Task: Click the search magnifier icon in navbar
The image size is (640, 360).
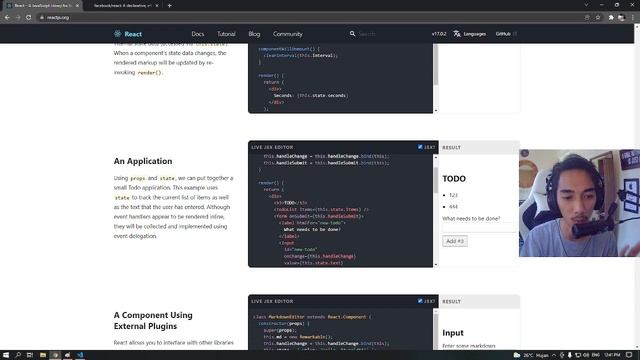Action: (x=352, y=33)
